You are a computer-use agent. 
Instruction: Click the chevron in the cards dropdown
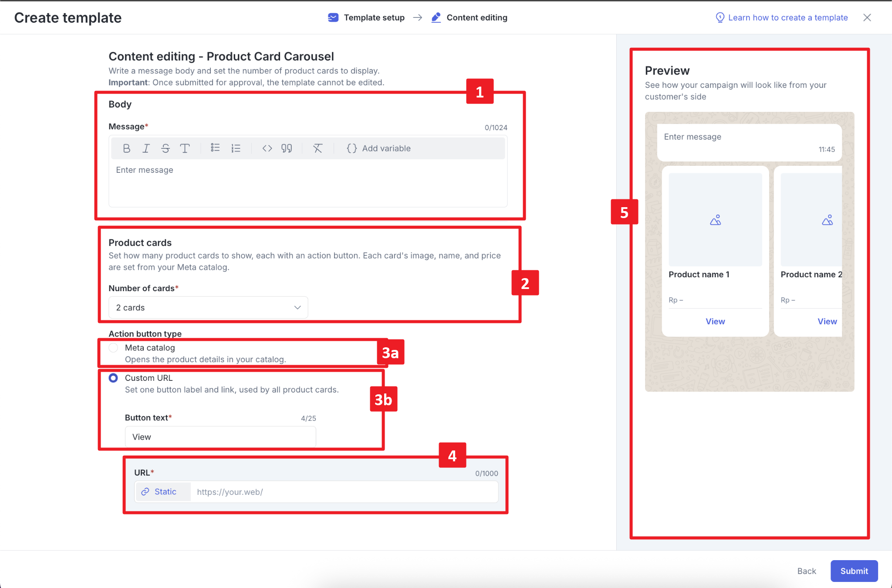click(297, 308)
